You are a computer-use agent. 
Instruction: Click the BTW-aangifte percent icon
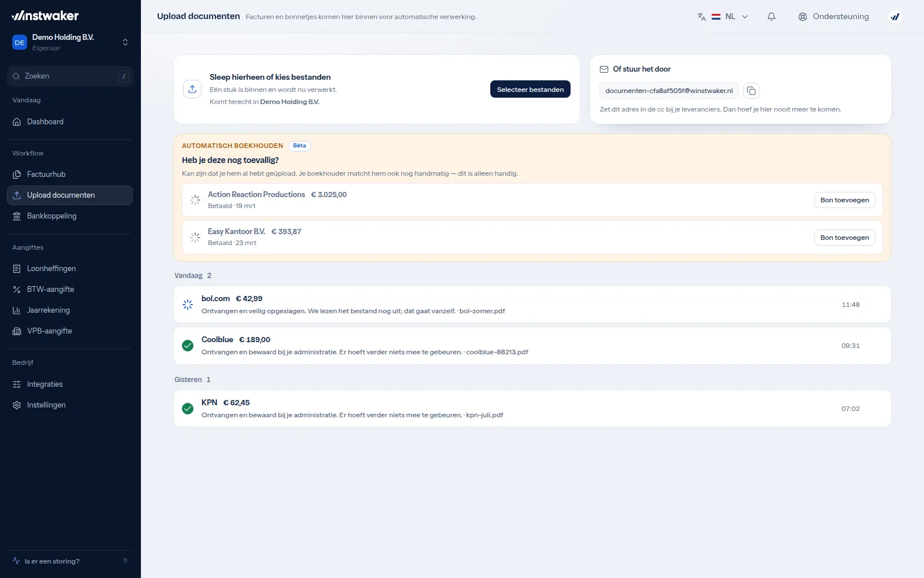pos(17,289)
